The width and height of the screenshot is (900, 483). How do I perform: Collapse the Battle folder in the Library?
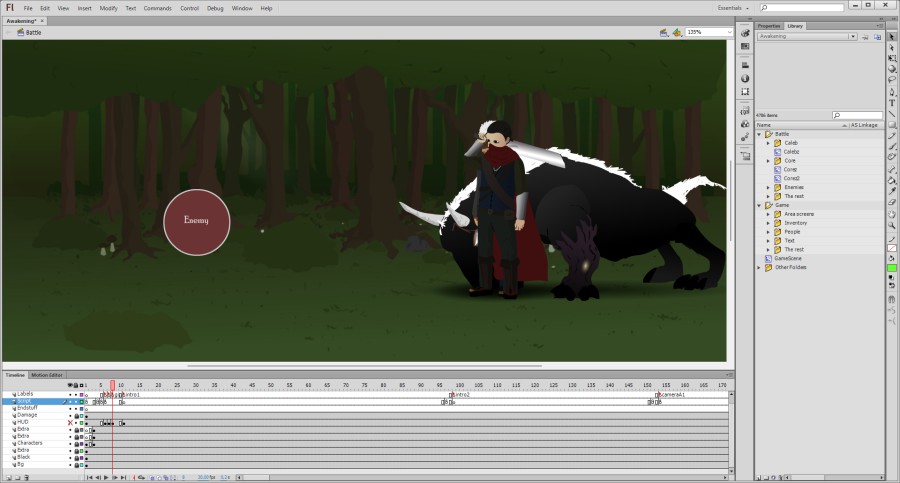tap(760, 134)
